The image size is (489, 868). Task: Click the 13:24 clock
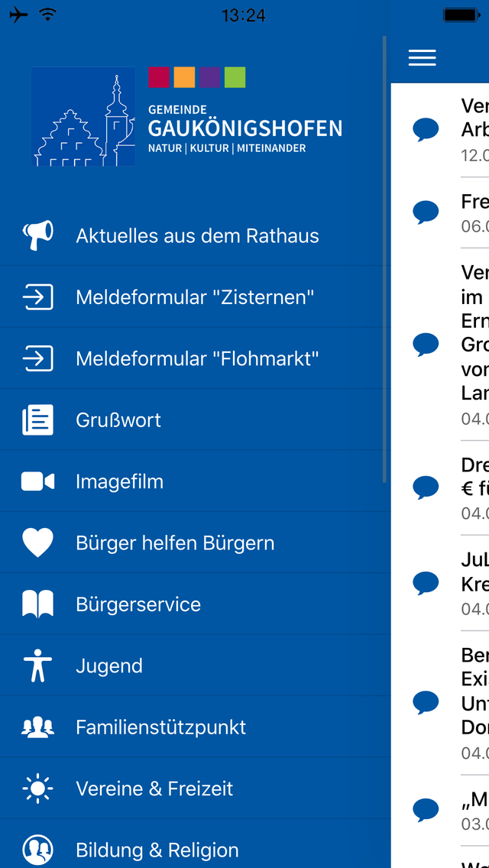click(x=244, y=15)
